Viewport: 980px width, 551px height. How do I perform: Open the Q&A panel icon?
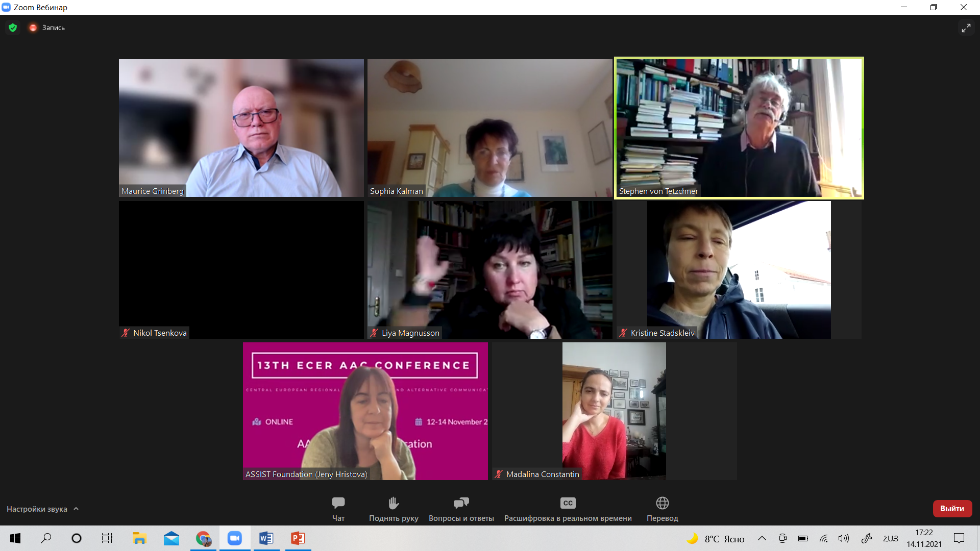click(x=461, y=503)
